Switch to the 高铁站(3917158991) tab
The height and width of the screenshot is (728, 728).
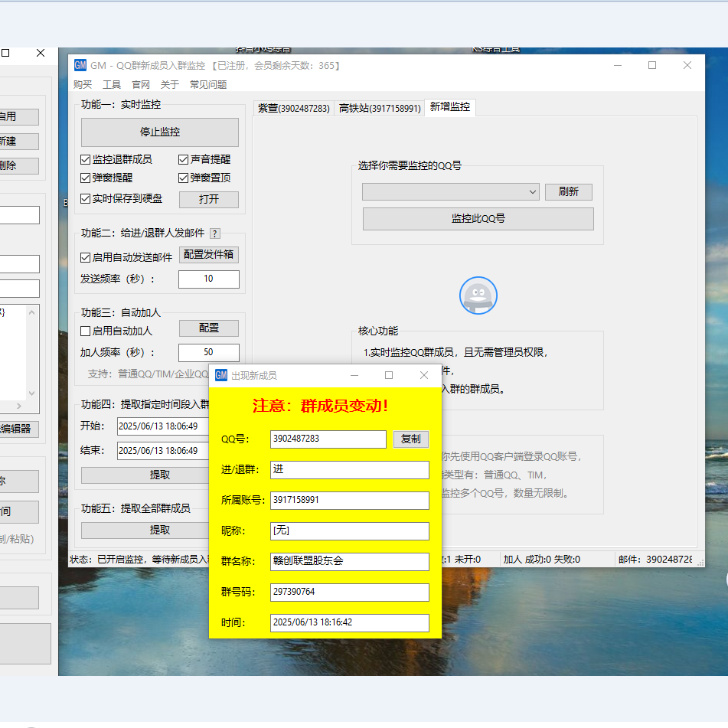coord(380,109)
